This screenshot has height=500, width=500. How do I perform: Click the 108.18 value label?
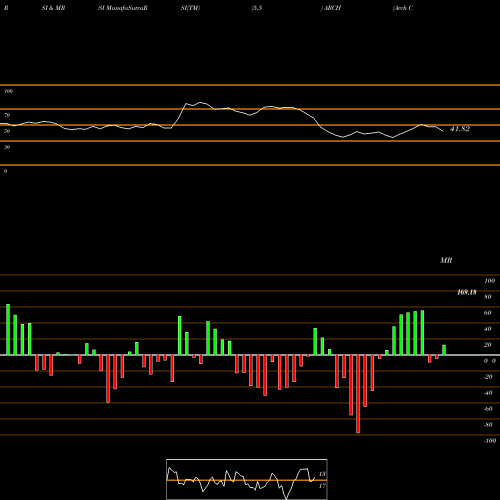pos(467,292)
